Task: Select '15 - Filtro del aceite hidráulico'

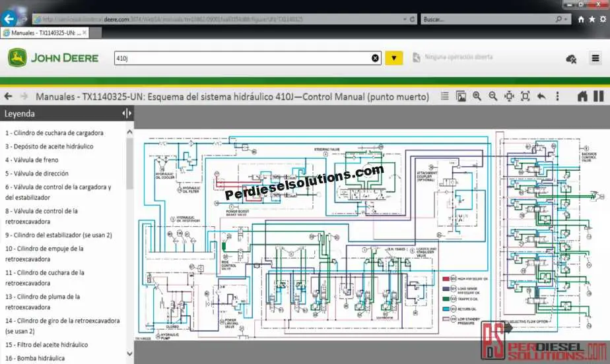Action: 47,345
